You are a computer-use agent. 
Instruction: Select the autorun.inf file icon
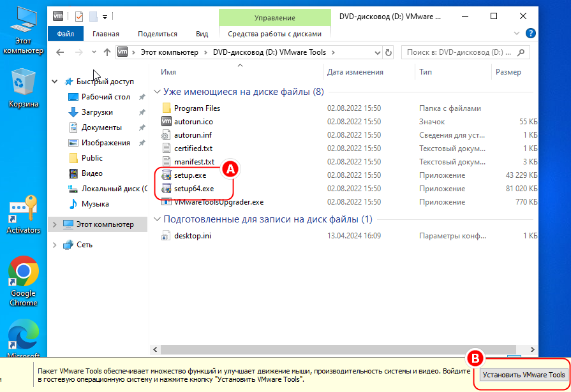pyautogui.click(x=166, y=135)
